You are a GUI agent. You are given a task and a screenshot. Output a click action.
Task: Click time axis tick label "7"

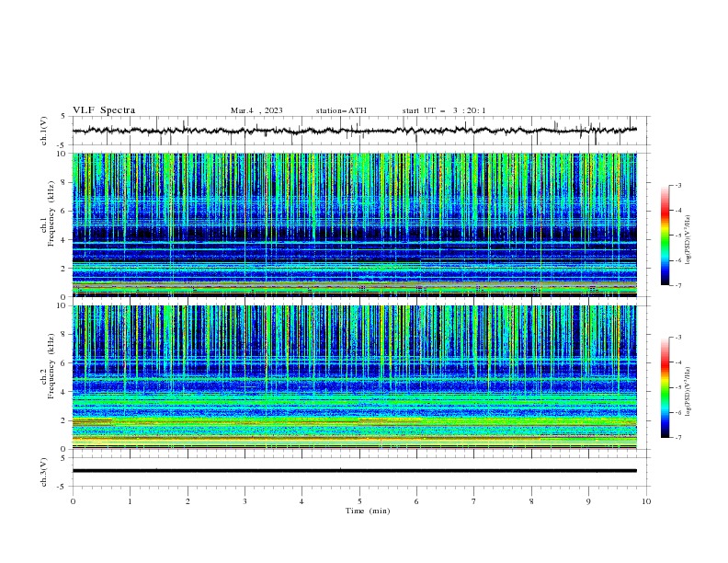474,501
